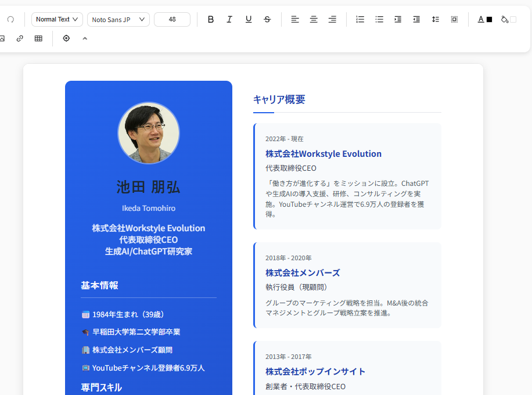Pick the white fill color swatch
This screenshot has height=395, width=532.
(x=513, y=20)
